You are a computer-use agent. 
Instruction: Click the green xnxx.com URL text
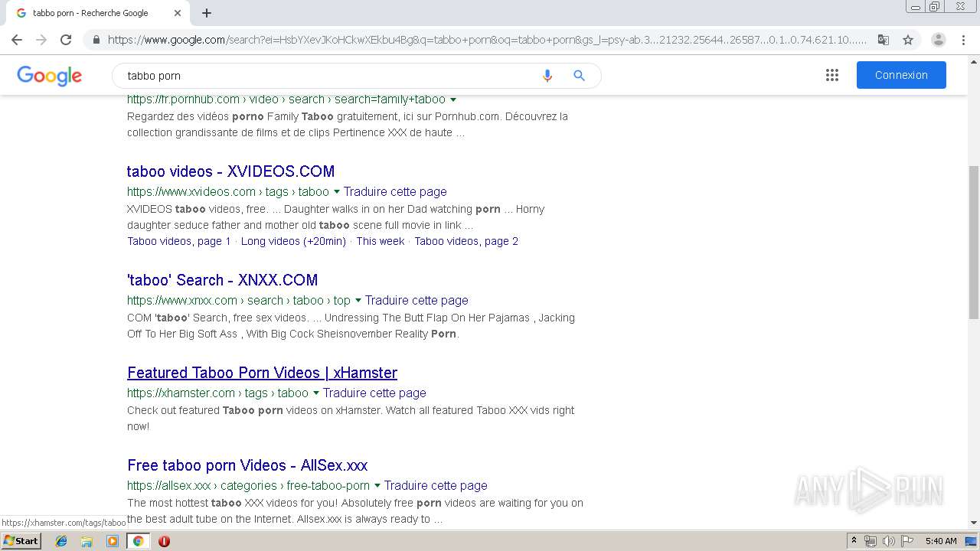239,301
